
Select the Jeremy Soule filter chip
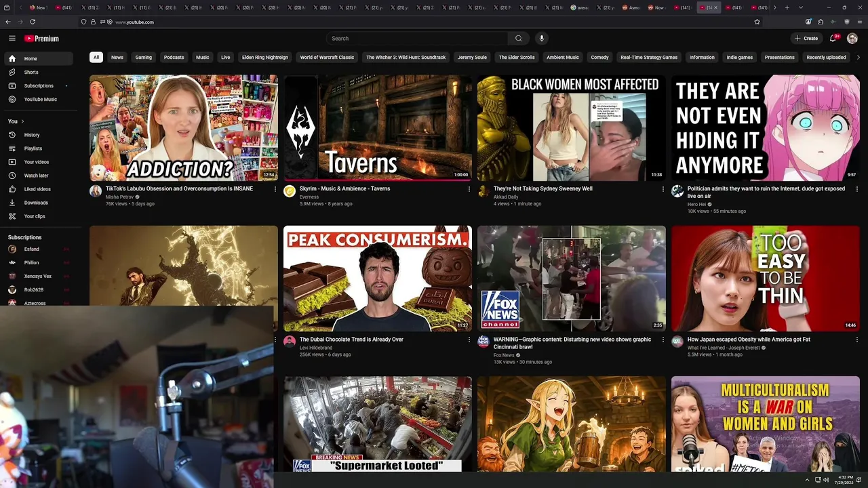472,58
